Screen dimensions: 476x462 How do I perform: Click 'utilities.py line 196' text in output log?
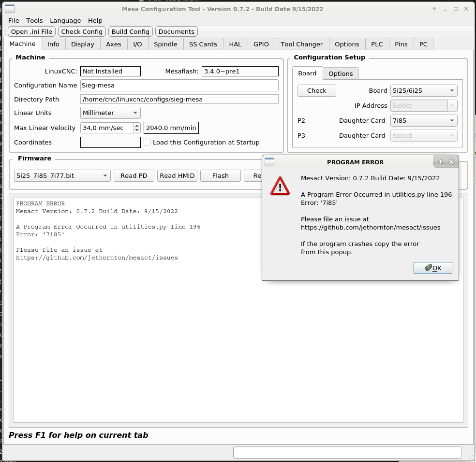161,227
